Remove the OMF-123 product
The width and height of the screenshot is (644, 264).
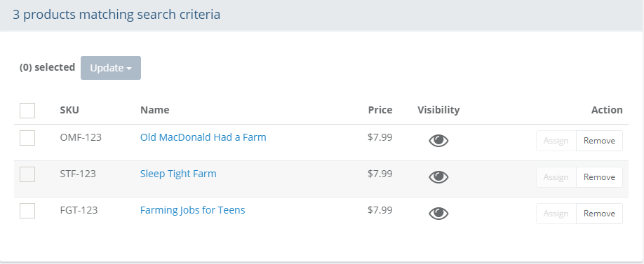pyautogui.click(x=599, y=141)
